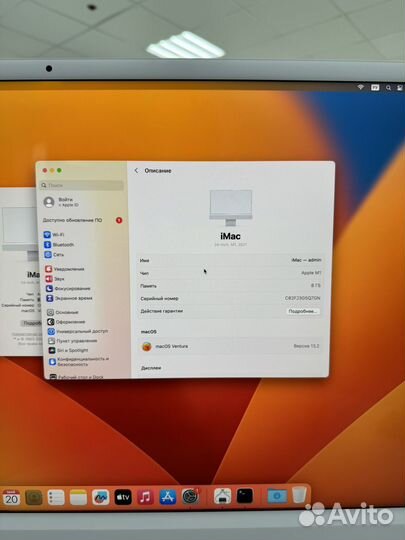Open Bluetooth settings in sidebar

click(59, 245)
